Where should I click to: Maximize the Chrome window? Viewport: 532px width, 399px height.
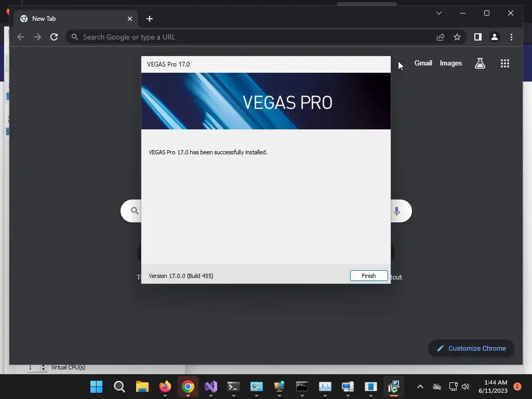486,13
